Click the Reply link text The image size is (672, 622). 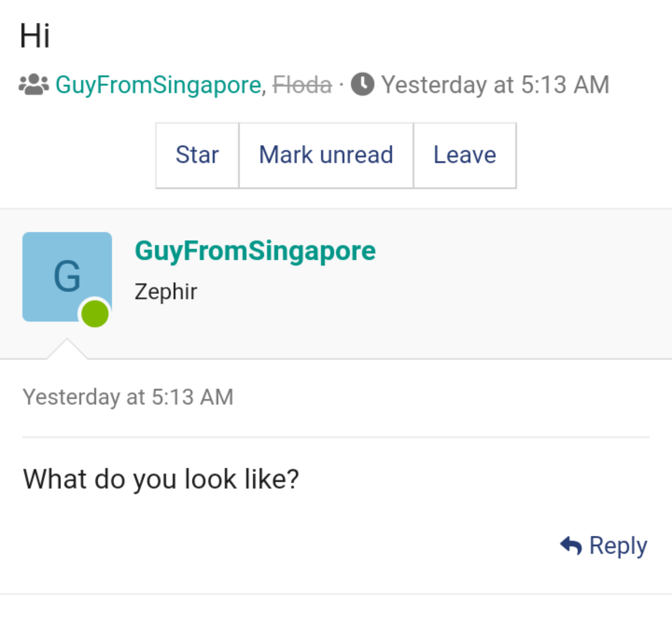tap(618, 545)
